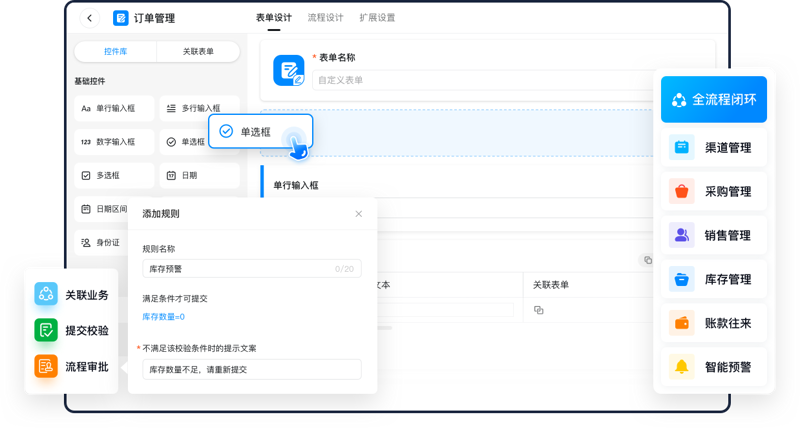This screenshot has height=428, width=800.
Task: Click the 库存管理 box icon
Action: (682, 279)
